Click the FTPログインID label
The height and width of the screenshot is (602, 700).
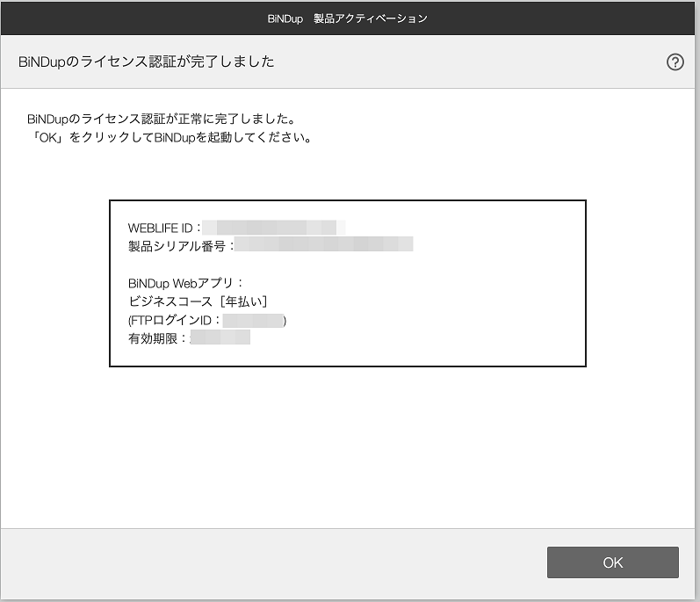coord(170,320)
